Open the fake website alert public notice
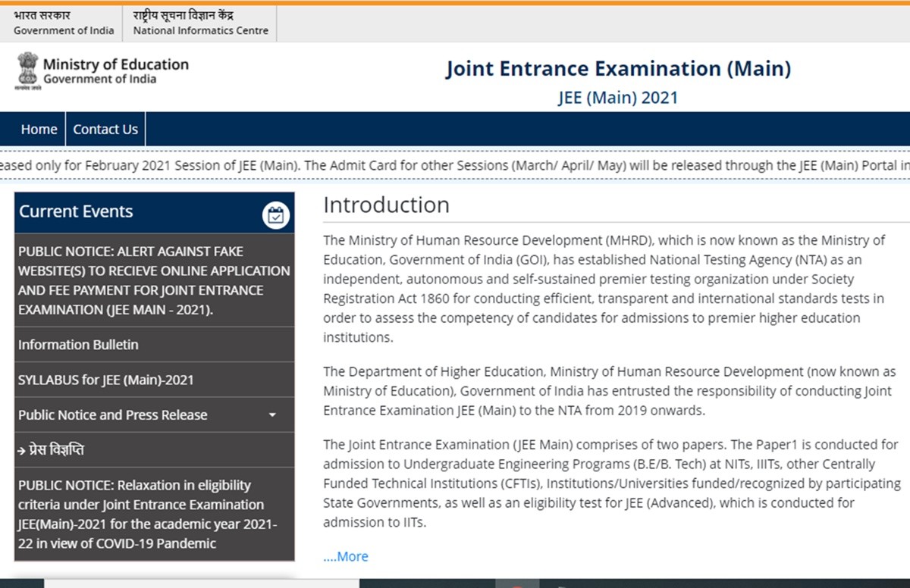Image resolution: width=910 pixels, height=588 pixels. pyautogui.click(x=154, y=280)
